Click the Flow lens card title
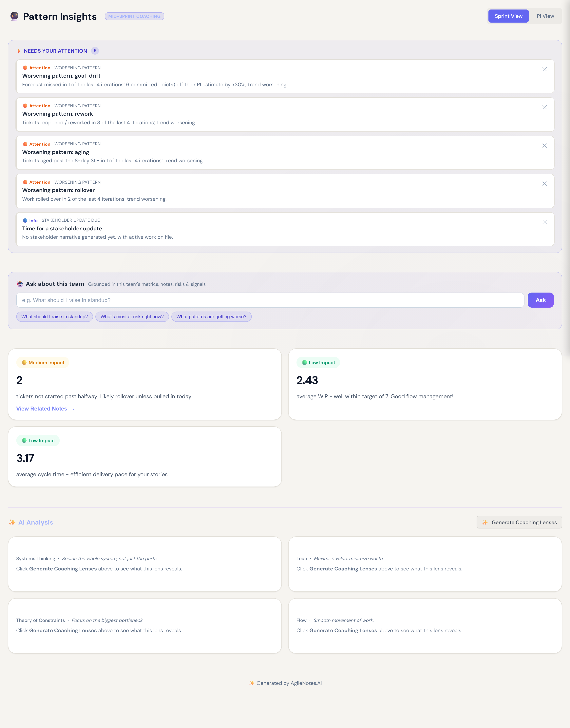 pyautogui.click(x=301, y=620)
